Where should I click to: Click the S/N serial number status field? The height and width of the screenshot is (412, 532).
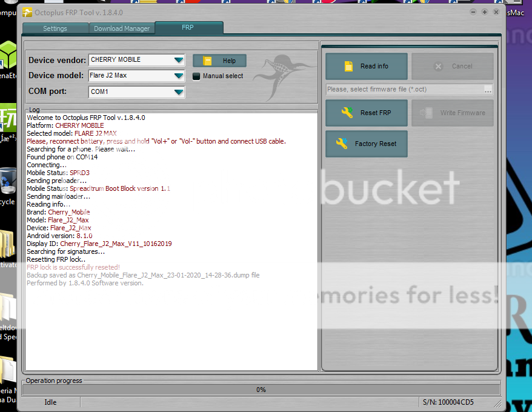coord(447,402)
